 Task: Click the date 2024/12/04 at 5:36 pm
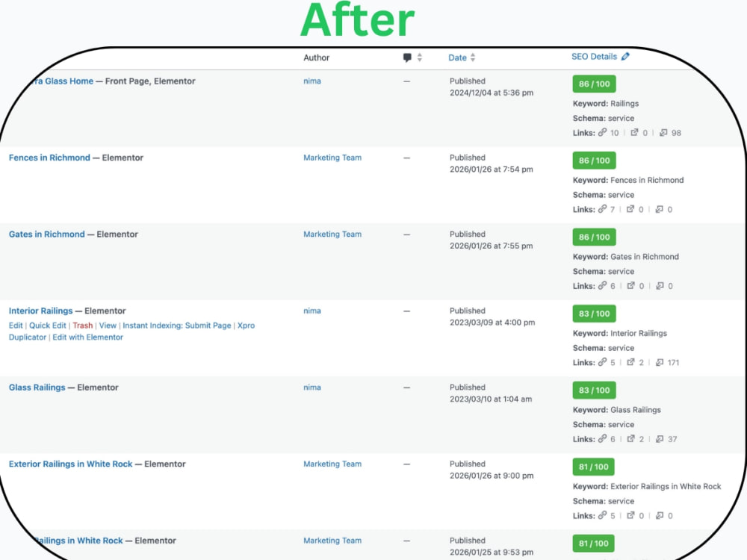click(492, 93)
